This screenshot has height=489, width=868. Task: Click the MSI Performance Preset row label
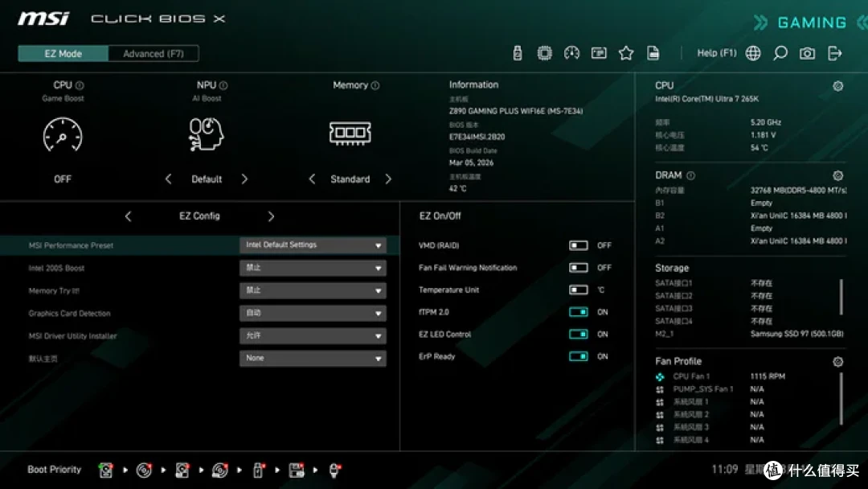pyautogui.click(x=71, y=245)
